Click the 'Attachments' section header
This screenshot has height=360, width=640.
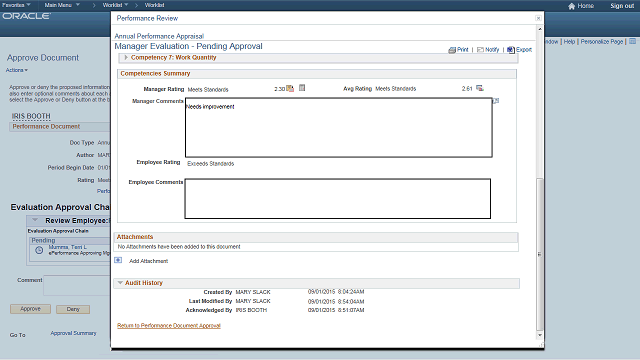(135, 237)
